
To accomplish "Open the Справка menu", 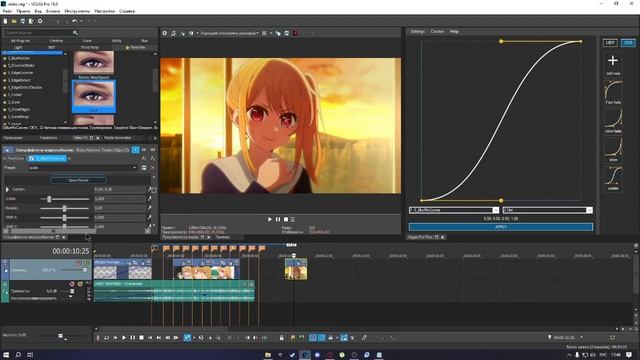I will click(x=127, y=11).
